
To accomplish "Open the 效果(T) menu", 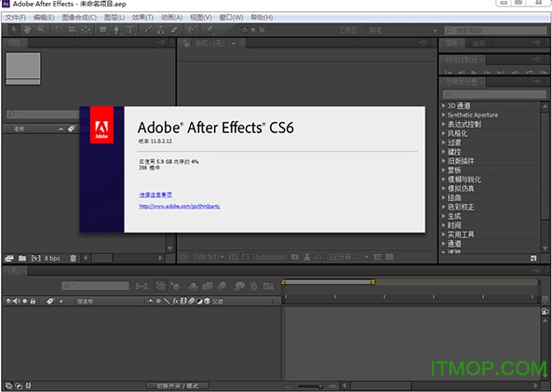I will pyautogui.click(x=142, y=18).
